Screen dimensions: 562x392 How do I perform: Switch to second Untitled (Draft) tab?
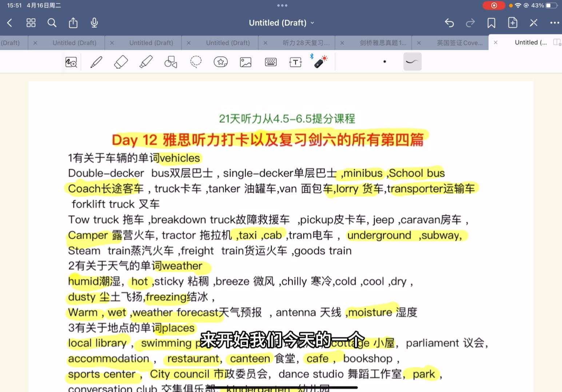[x=151, y=43]
